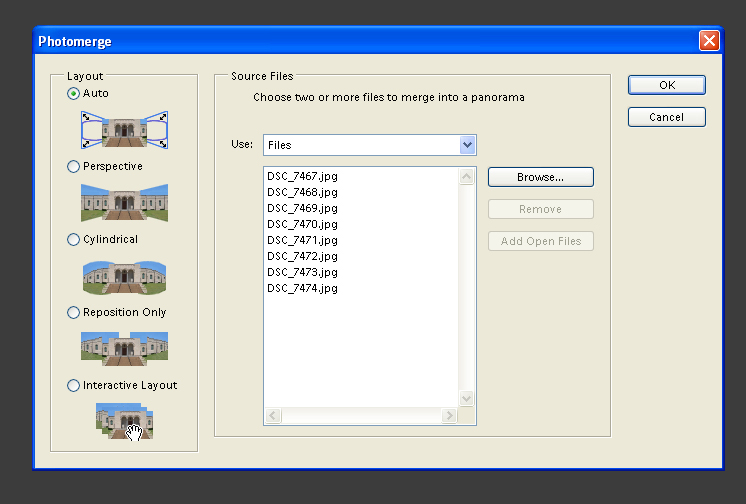Highlight DSC_7474.jpg in the list
The height and width of the screenshot is (504, 746).
(x=302, y=288)
